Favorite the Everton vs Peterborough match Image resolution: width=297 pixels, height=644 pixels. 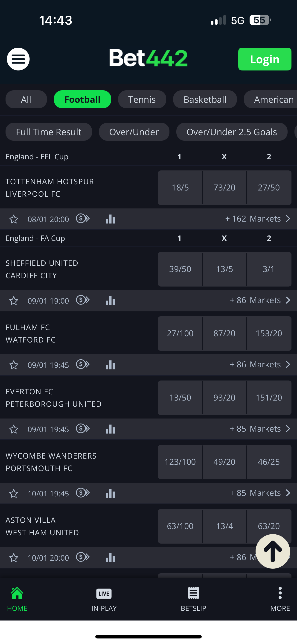tap(14, 429)
